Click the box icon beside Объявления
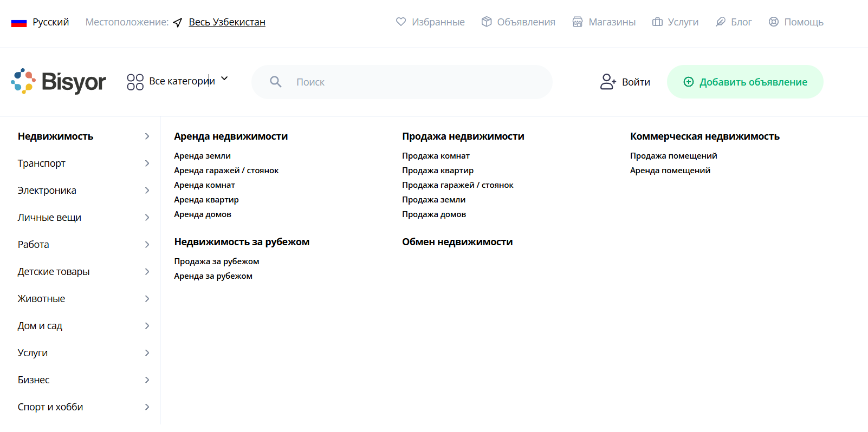The image size is (868, 432). point(487,22)
